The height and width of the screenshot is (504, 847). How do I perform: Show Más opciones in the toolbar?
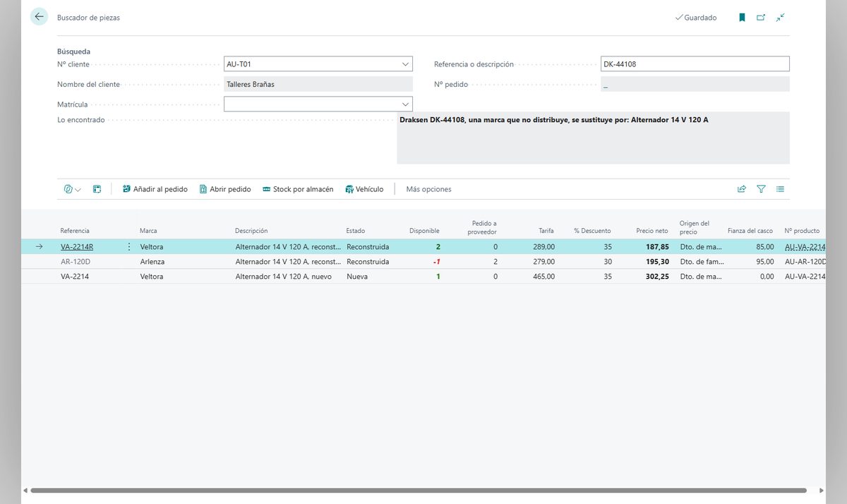tap(428, 189)
